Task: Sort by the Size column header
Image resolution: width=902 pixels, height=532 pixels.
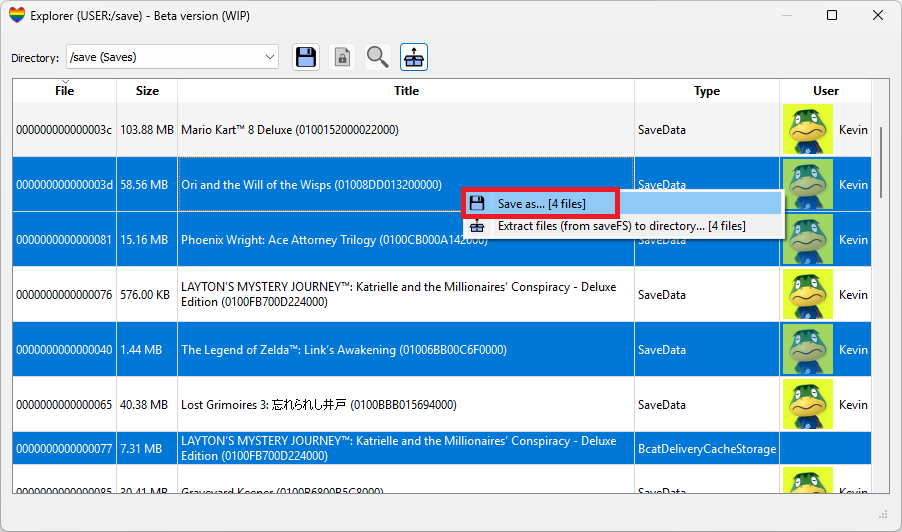Action: pos(147,91)
